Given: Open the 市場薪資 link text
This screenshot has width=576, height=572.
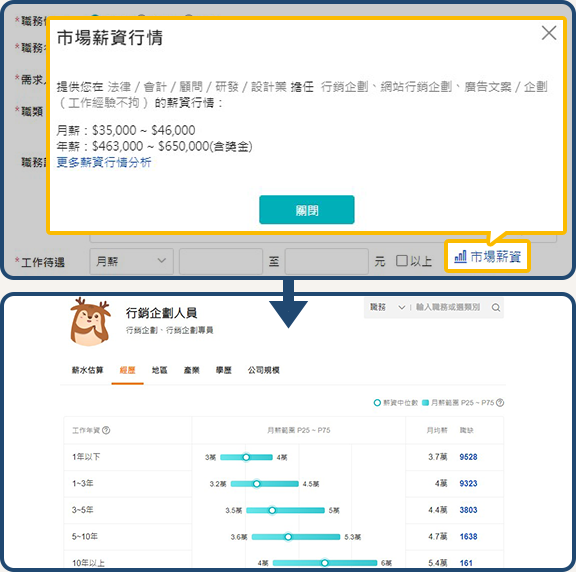Looking at the screenshot, I should coord(496,256).
